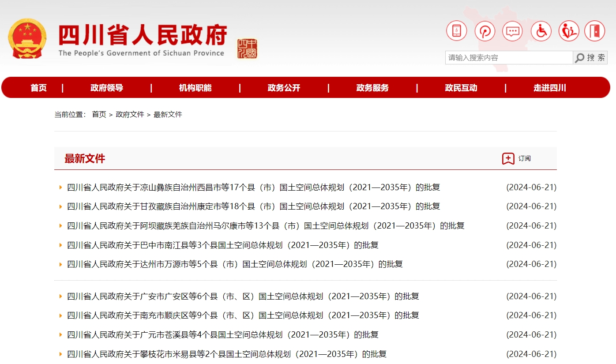Focus the 请输入搜索内容 search field
Viewport: 616px width, 364px height.
pos(508,58)
